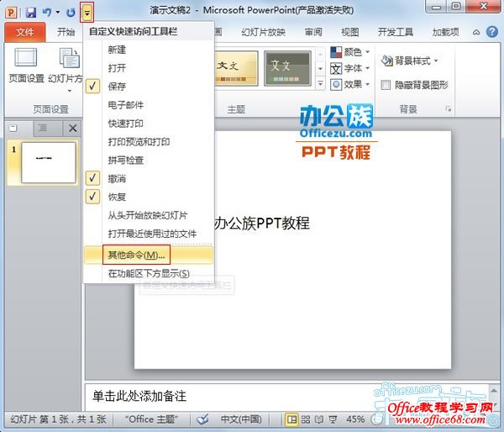This screenshot has width=504, height=432.
Task: Select slide 1 thumbnail
Action: (48, 163)
